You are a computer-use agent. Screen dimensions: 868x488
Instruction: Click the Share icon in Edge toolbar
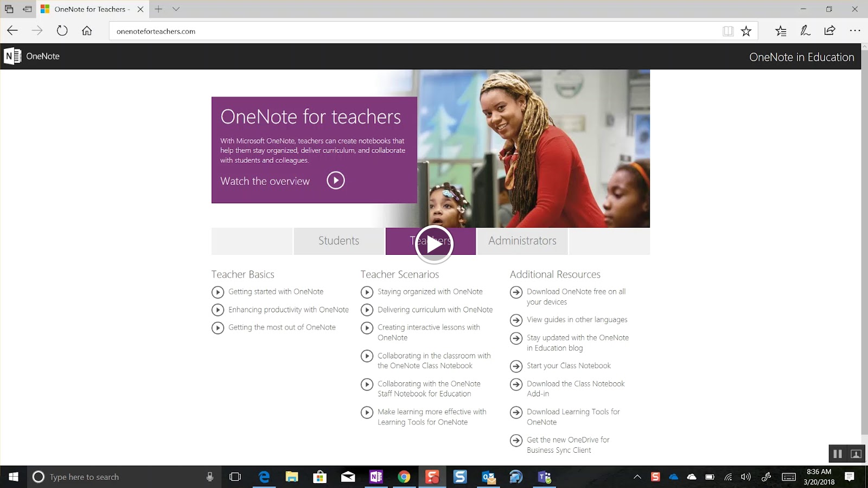[830, 31]
